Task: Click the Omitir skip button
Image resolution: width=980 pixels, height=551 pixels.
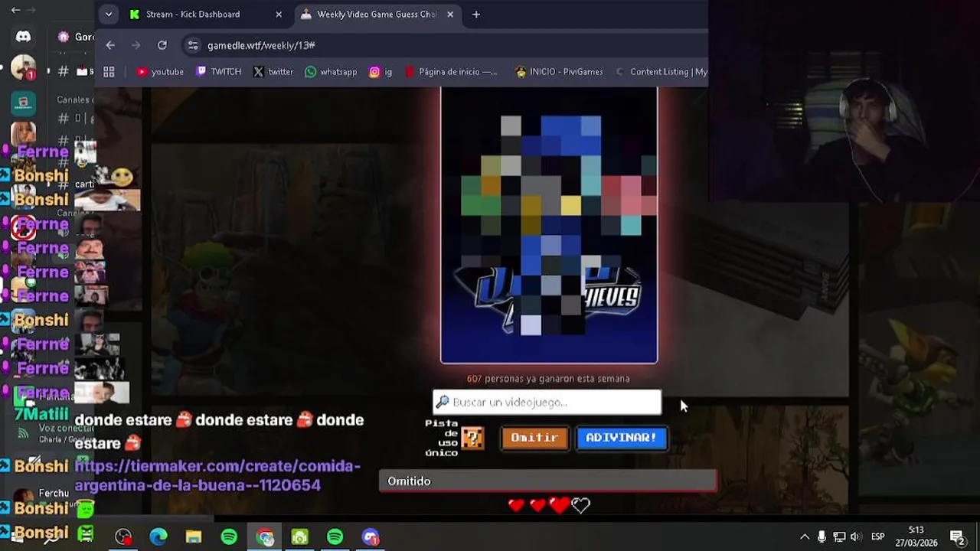Action: (x=534, y=438)
